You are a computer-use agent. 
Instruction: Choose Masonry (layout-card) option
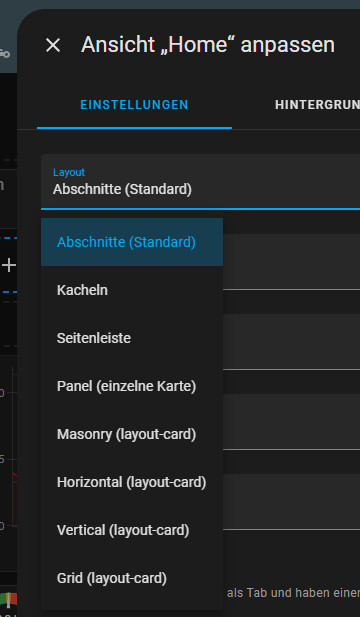point(132,434)
